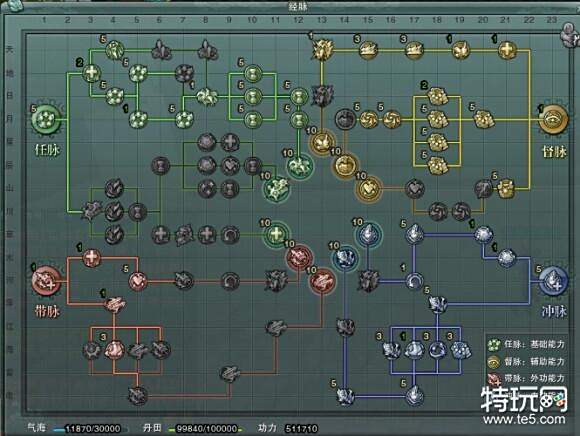Click the gold level-3 node under column 17

(x=415, y=50)
